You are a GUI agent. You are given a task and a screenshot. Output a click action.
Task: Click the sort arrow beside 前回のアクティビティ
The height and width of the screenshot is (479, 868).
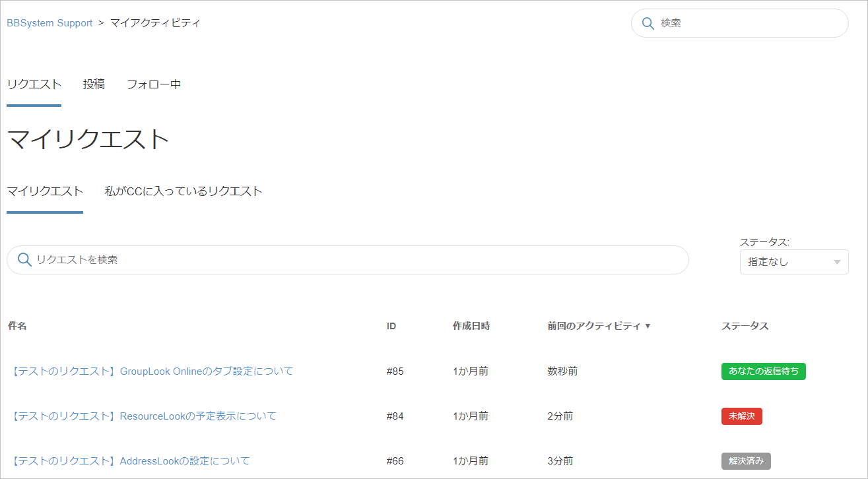coord(648,326)
